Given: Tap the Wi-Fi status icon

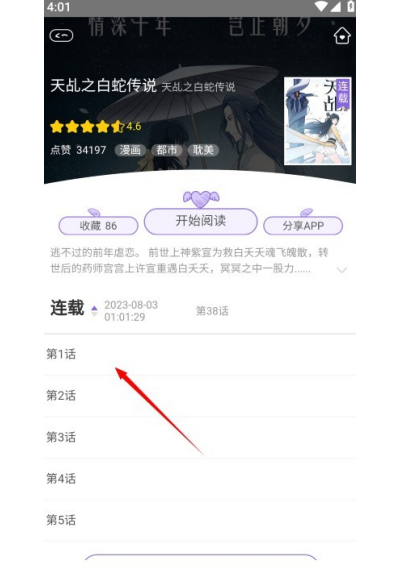Looking at the screenshot, I should pyautogui.click(x=321, y=7).
